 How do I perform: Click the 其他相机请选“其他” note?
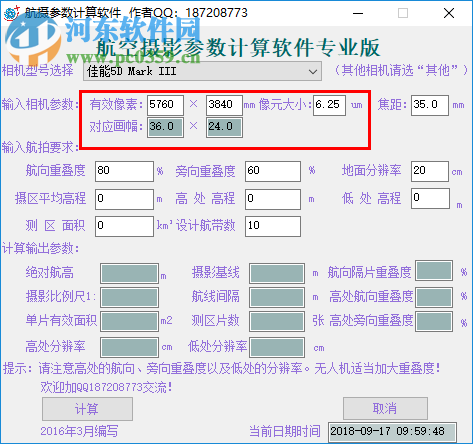tap(401, 70)
